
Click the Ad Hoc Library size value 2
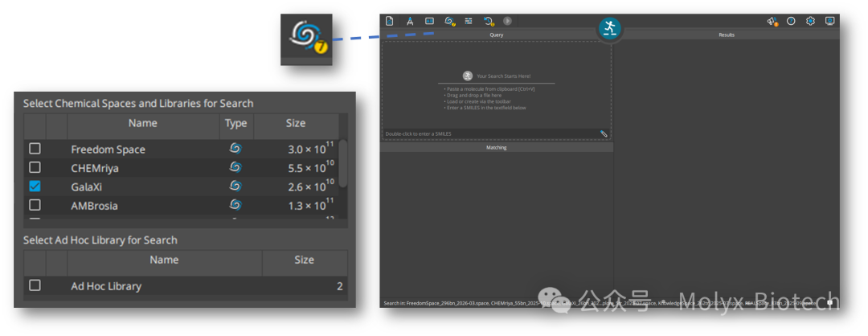(339, 286)
